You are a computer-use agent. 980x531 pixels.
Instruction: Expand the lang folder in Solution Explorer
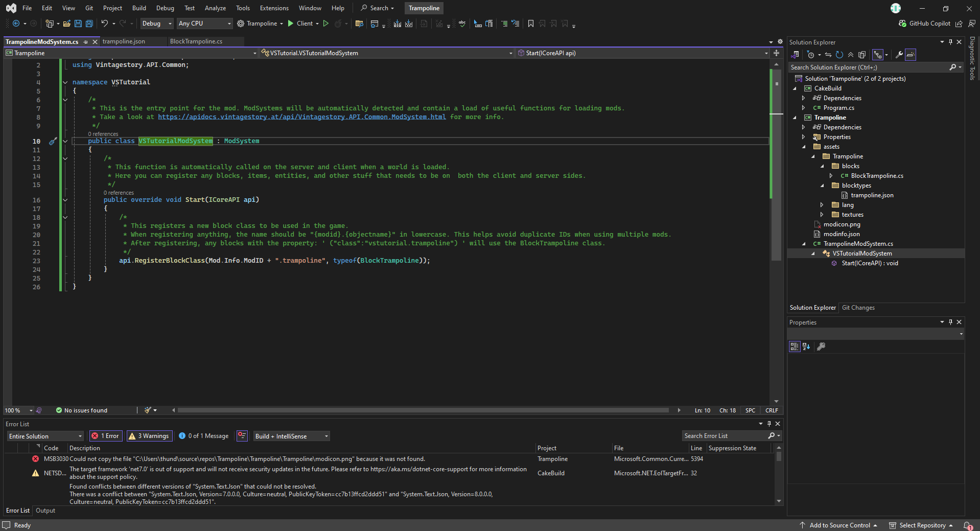pos(822,205)
